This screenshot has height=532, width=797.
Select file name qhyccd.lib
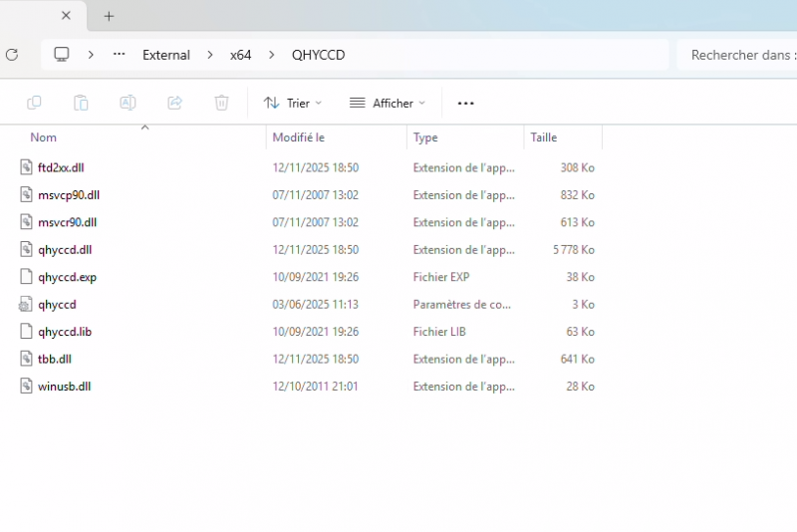coord(65,332)
